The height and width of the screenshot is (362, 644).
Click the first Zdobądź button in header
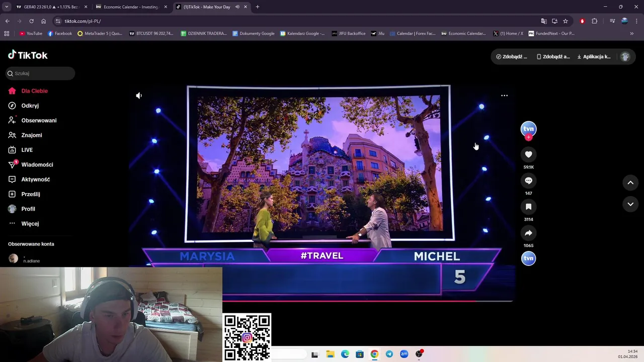tap(512, 57)
